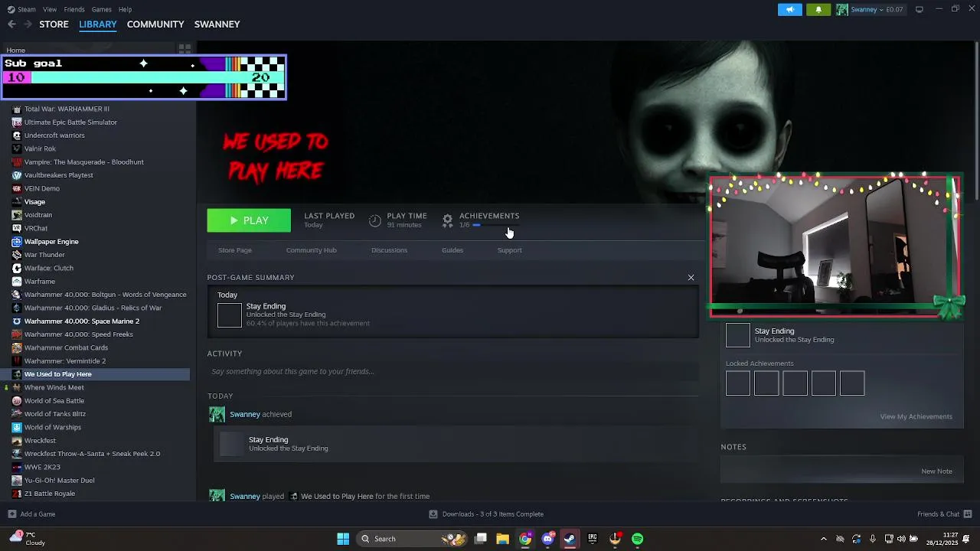Open the Discussions link

coord(389,250)
